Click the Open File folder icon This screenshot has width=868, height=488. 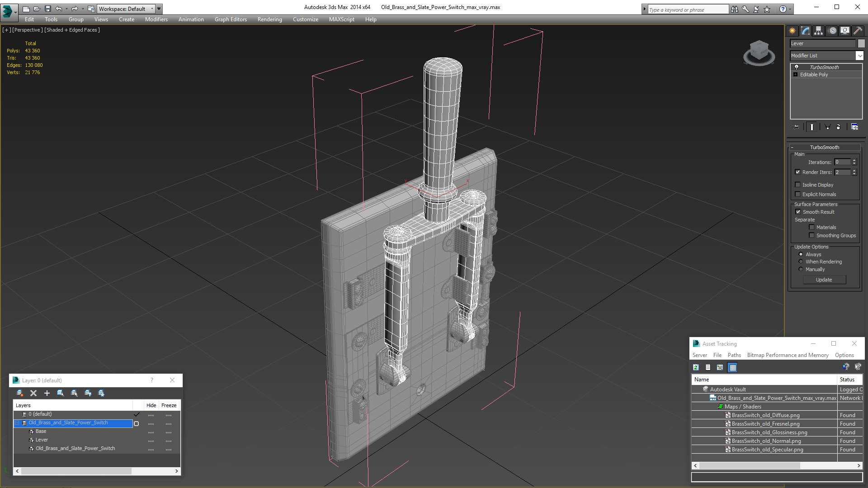tap(37, 9)
